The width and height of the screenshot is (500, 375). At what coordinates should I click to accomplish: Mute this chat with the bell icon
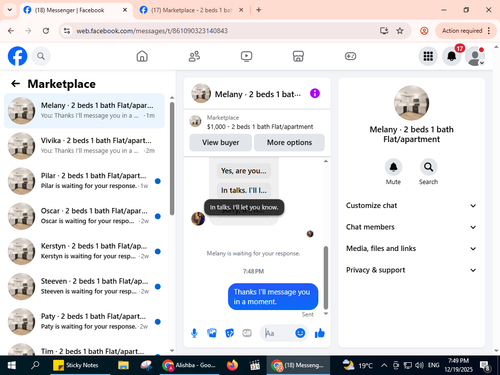pyautogui.click(x=393, y=167)
